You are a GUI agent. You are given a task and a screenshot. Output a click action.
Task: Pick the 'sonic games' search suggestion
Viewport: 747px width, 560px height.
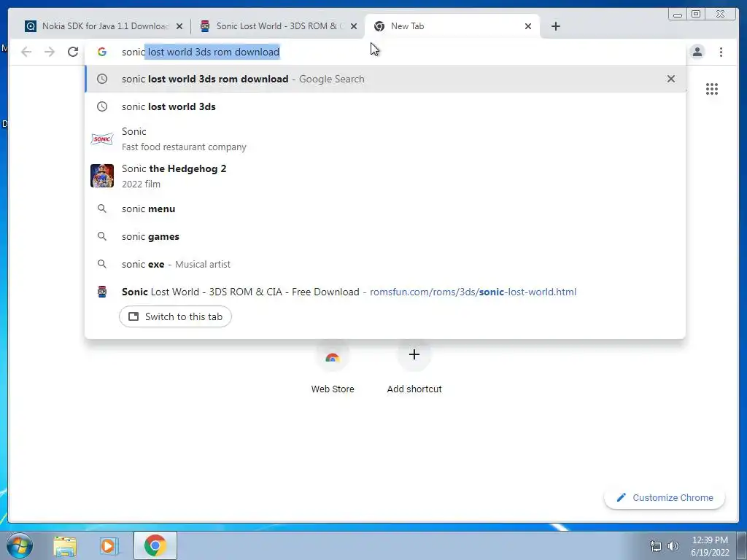click(x=385, y=236)
